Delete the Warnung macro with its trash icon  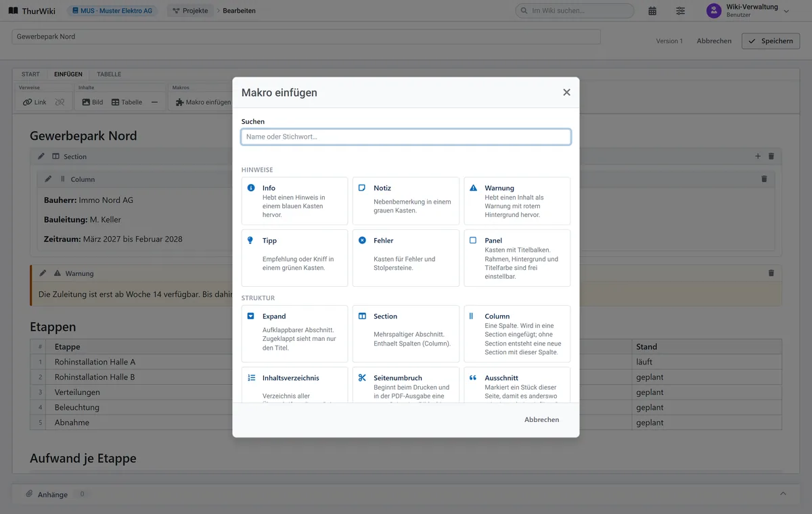click(x=771, y=273)
